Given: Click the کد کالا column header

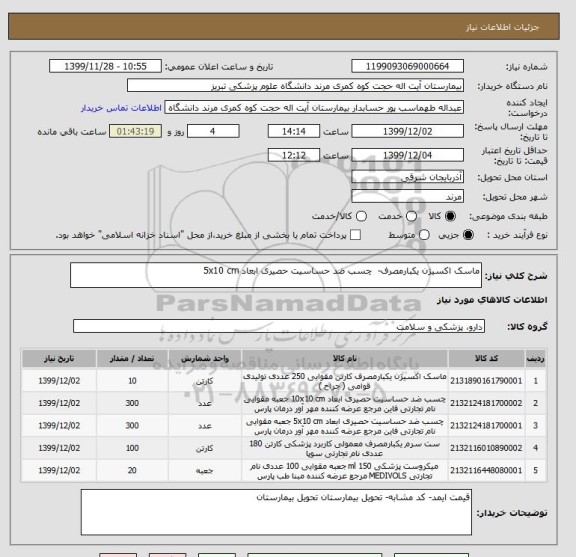Looking at the screenshot, I should click(486, 359).
